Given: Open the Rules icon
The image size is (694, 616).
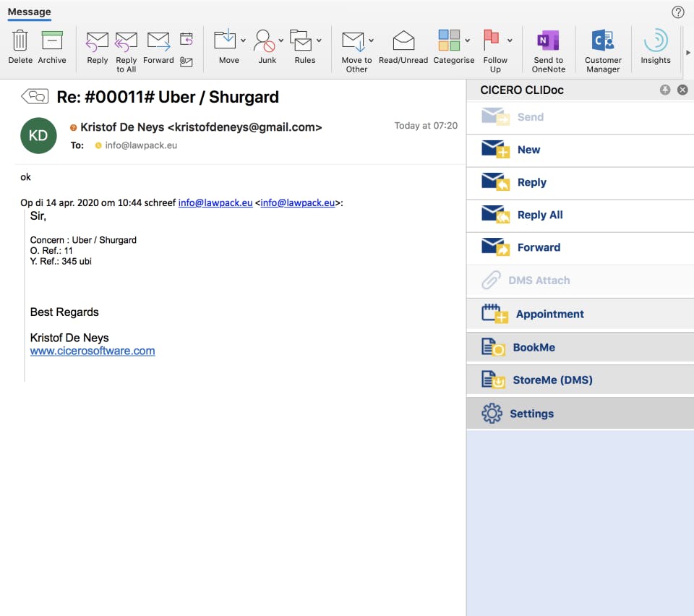Looking at the screenshot, I should (301, 40).
